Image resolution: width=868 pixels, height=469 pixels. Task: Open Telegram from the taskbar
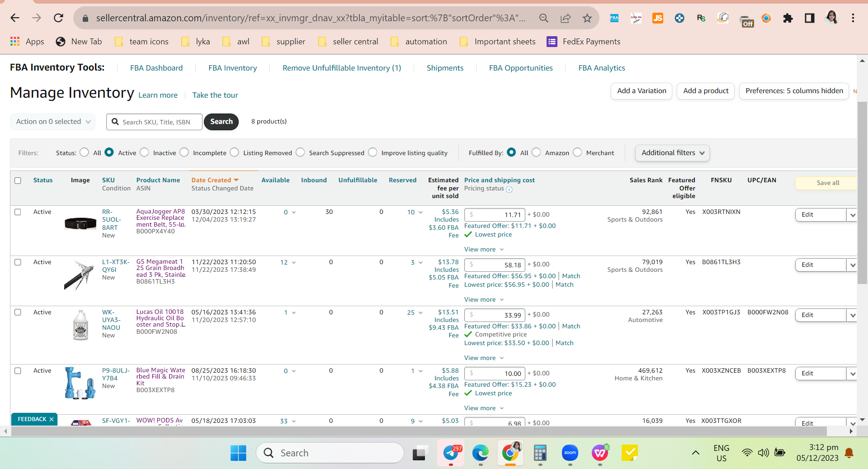coord(451,453)
